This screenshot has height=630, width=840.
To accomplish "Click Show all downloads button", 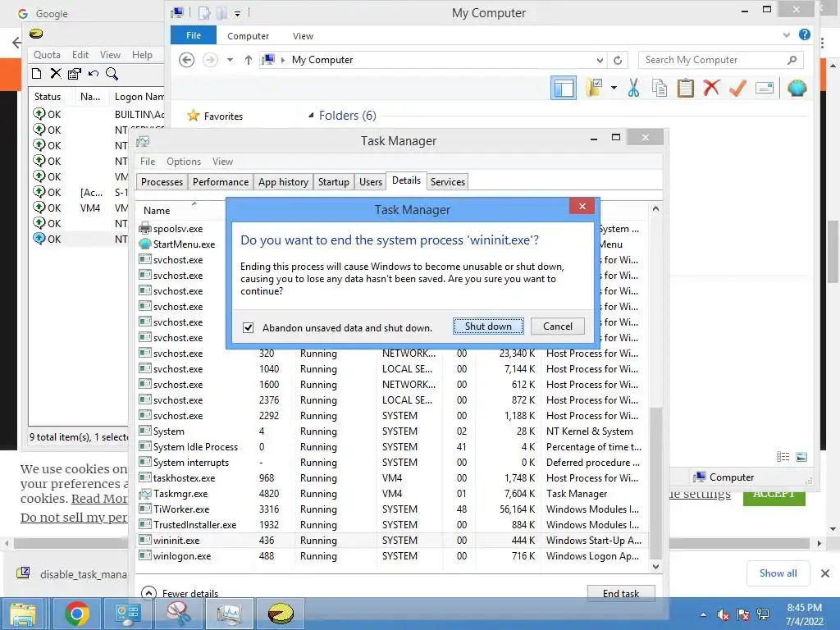I will (x=778, y=573).
